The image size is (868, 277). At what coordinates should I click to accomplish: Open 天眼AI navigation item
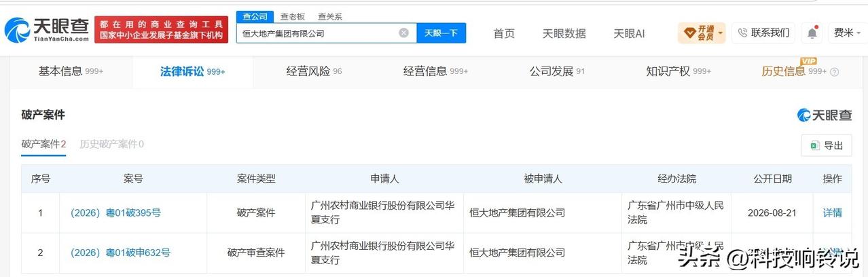click(629, 33)
